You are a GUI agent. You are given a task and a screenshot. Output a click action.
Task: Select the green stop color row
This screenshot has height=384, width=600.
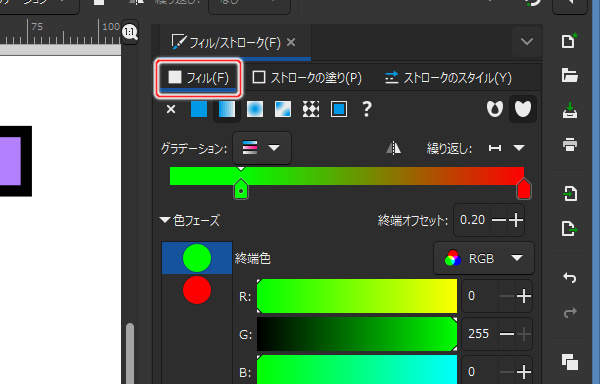[x=197, y=258]
